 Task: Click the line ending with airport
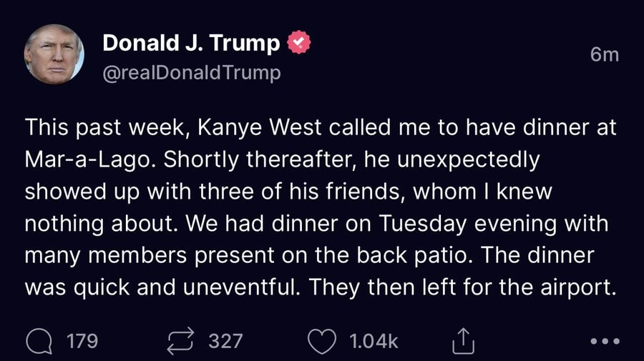click(x=321, y=287)
